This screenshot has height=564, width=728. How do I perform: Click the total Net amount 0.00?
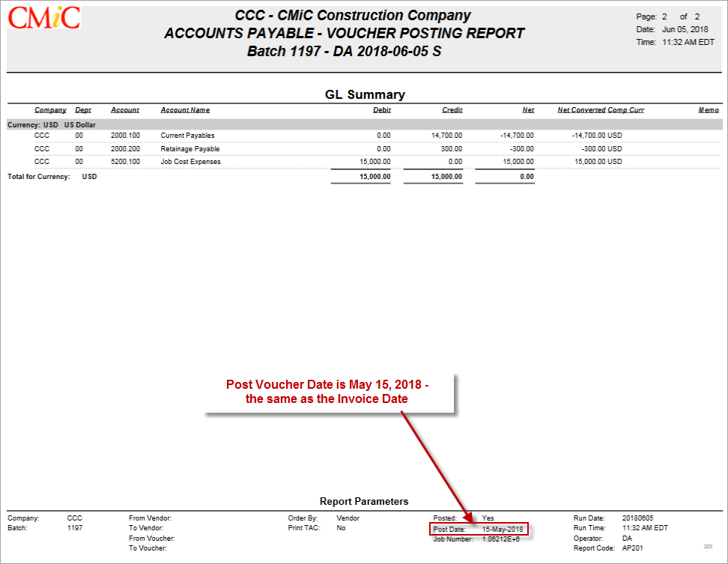(527, 177)
